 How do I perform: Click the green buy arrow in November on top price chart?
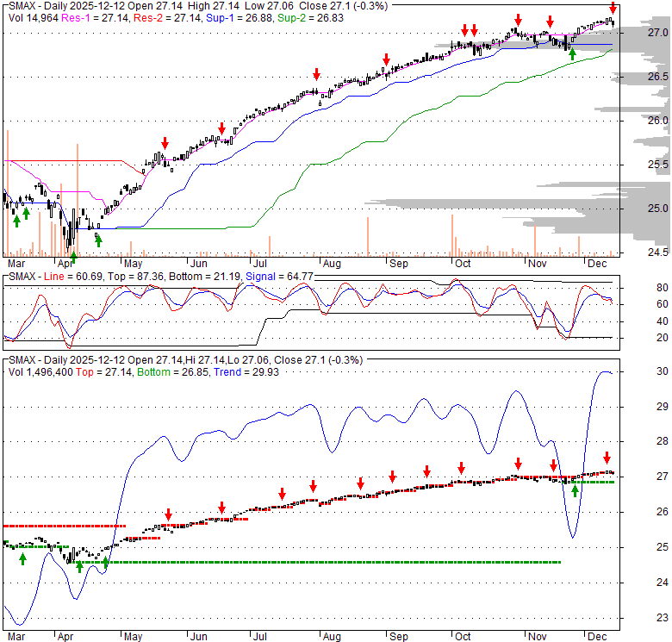coord(572,54)
